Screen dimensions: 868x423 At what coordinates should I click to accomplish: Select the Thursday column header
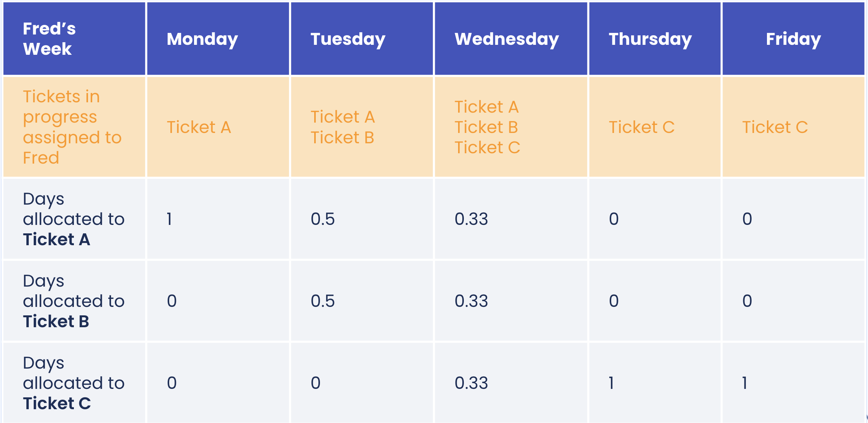655,39
